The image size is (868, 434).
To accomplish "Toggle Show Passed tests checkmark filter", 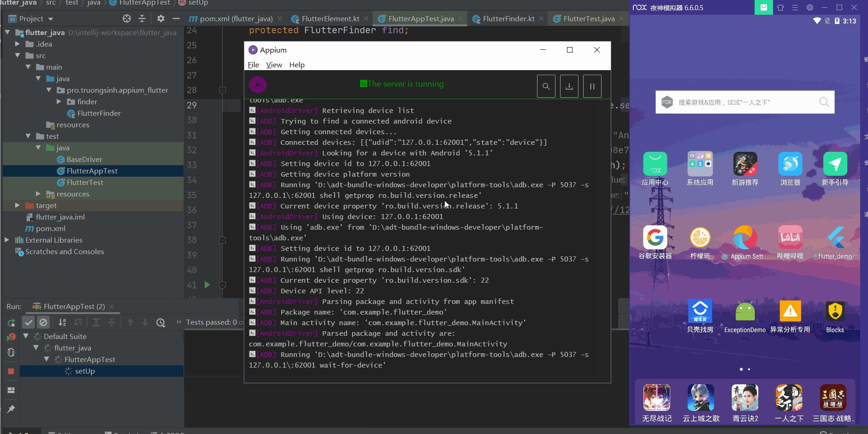I will [x=29, y=322].
